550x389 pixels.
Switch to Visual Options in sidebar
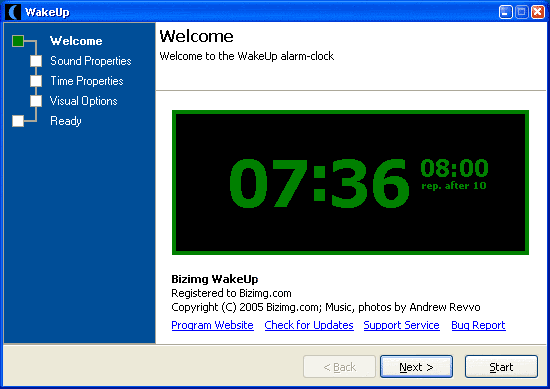tap(83, 101)
